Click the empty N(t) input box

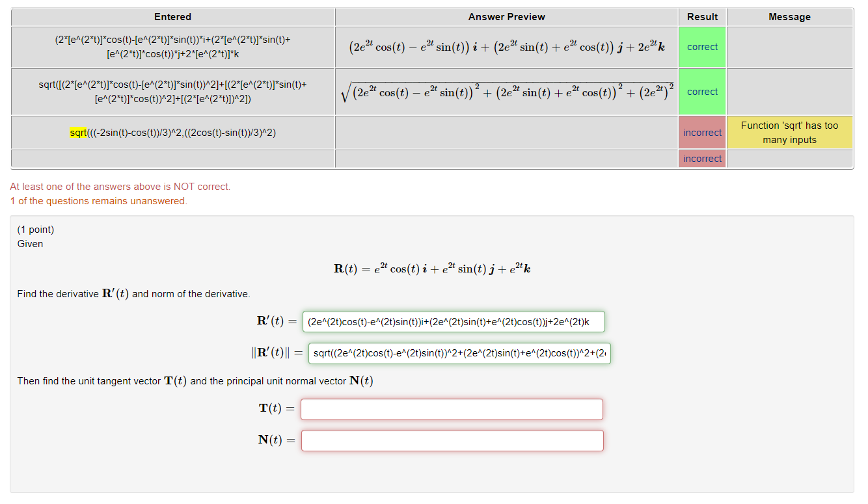[x=452, y=440]
